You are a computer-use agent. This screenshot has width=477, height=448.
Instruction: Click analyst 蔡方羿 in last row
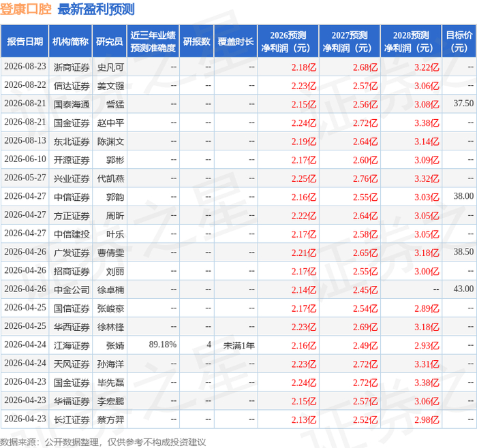tap(110, 419)
